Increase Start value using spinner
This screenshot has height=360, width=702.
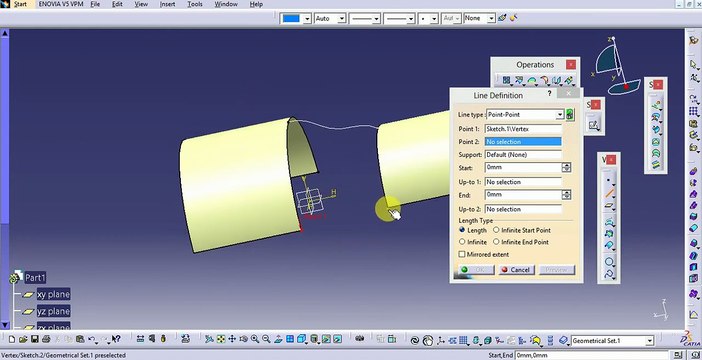566,165
